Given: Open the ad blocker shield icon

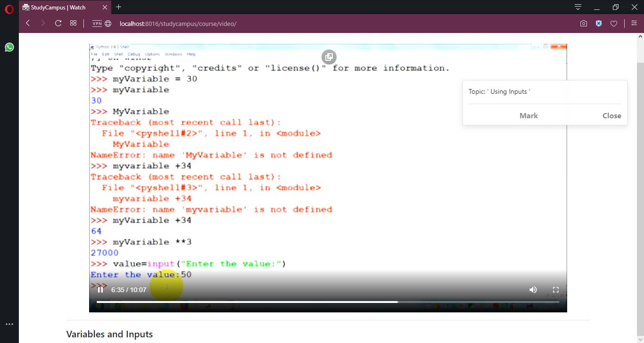Looking at the screenshot, I should (599, 24).
